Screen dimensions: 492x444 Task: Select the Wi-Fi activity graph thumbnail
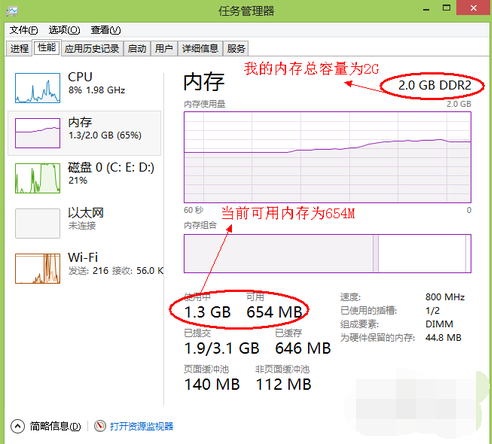point(38,269)
